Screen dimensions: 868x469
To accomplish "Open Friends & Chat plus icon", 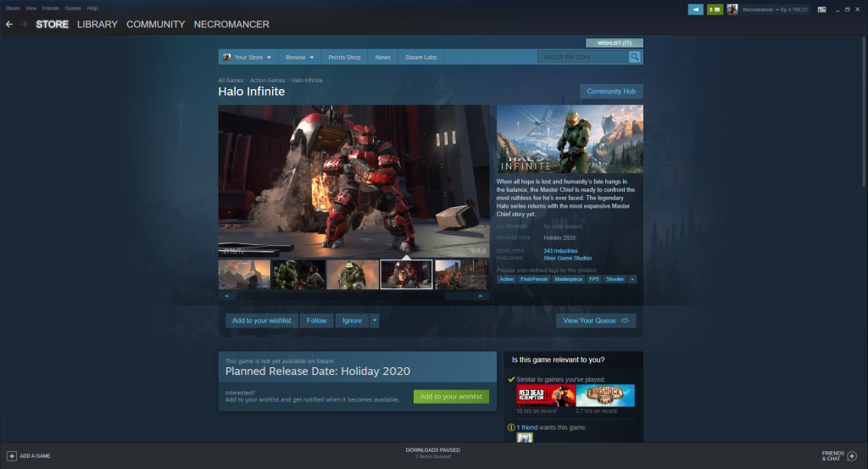I will point(852,455).
